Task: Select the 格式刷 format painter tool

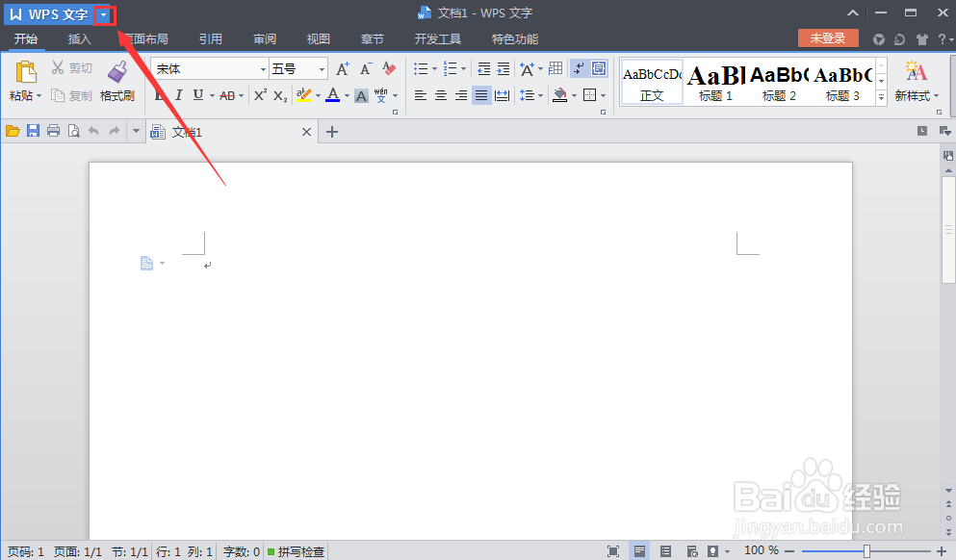Action: 117,80
